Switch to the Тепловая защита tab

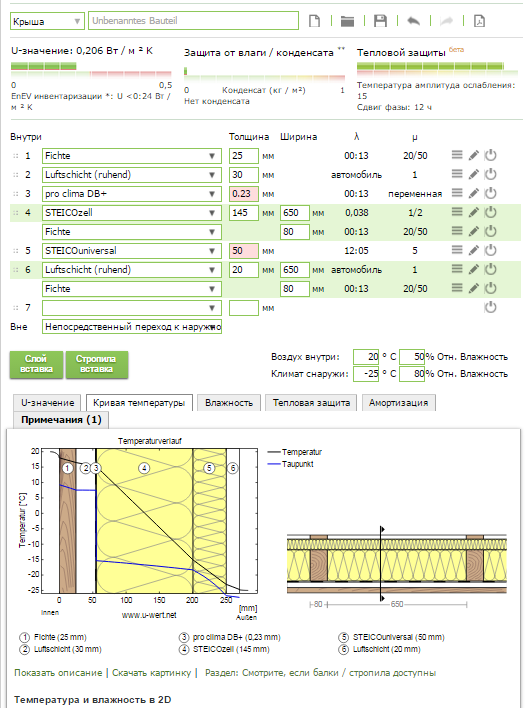pyautogui.click(x=311, y=403)
